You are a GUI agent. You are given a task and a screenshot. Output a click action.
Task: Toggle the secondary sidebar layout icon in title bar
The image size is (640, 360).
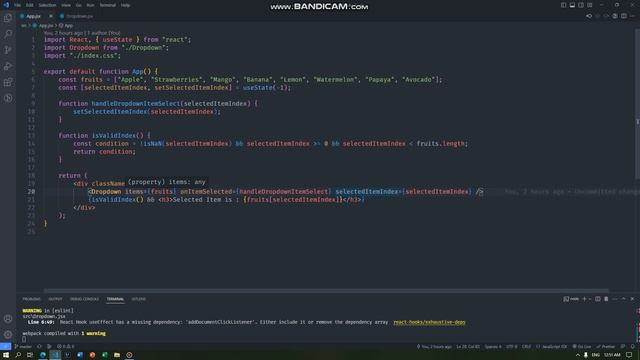tap(581, 5)
